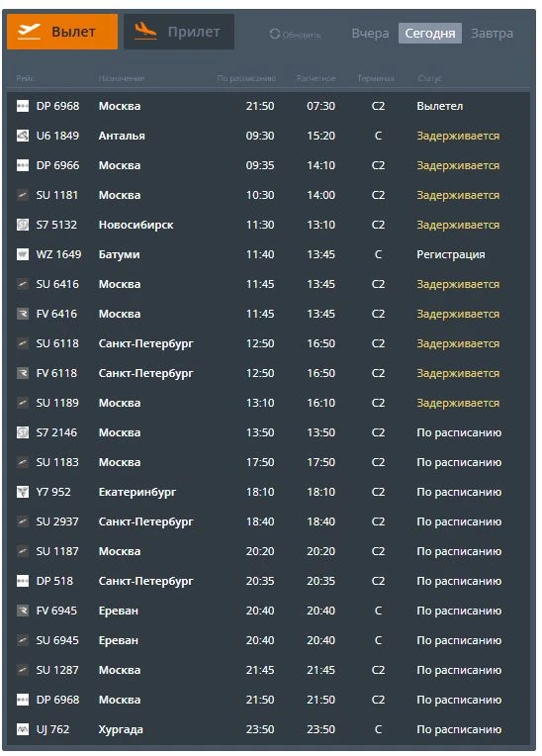The image size is (542, 756).
Task: Sort by the По расписанию column header
Action: (246, 78)
